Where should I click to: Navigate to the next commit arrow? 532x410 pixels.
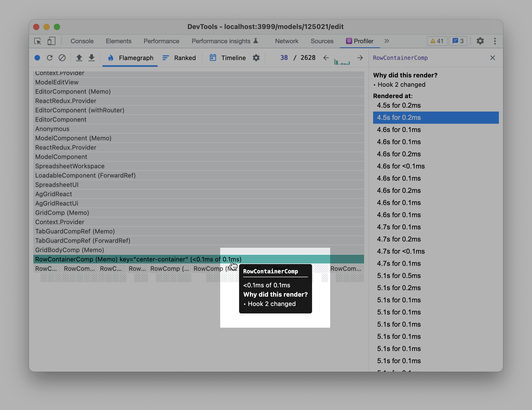[x=360, y=58]
